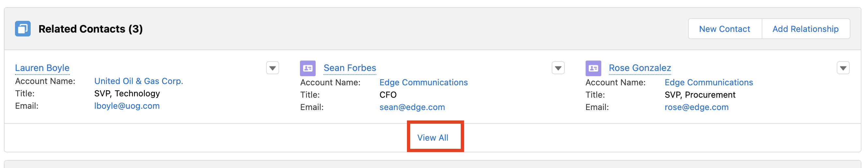Click the Add Relationship button

click(805, 29)
